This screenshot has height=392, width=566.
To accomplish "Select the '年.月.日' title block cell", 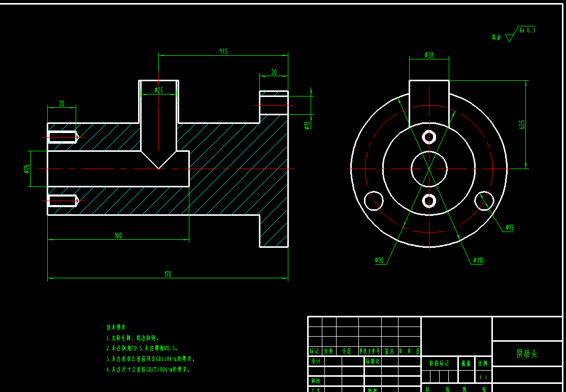I will (x=409, y=351).
